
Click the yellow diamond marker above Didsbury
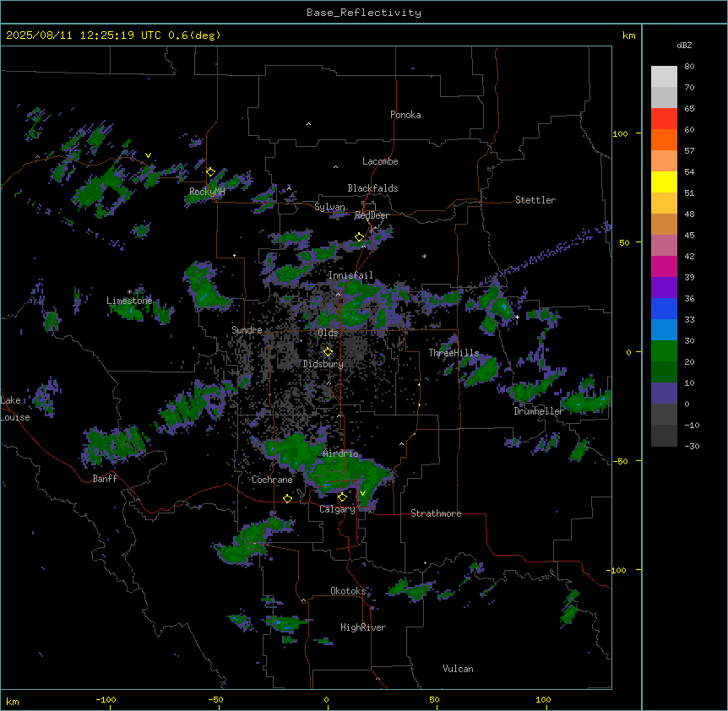click(x=328, y=352)
